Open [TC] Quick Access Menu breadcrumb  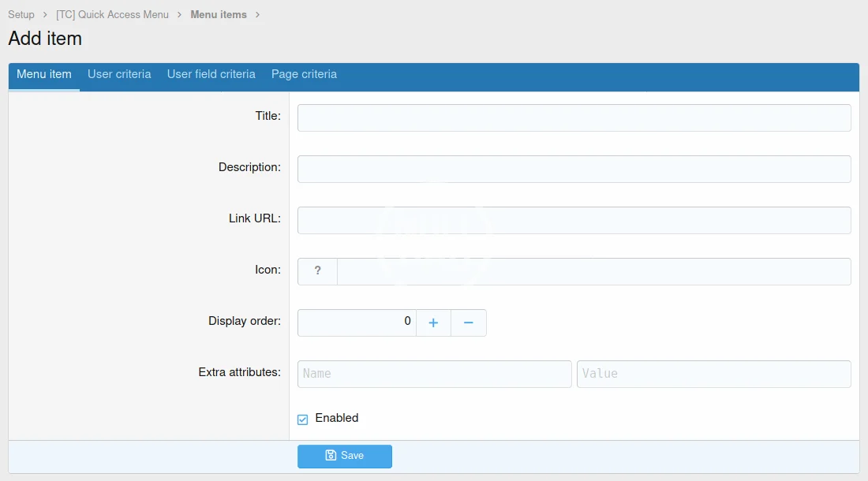click(112, 14)
